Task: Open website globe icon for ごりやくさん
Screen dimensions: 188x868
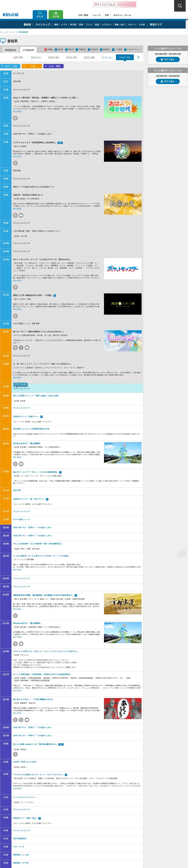Action: point(15,163)
